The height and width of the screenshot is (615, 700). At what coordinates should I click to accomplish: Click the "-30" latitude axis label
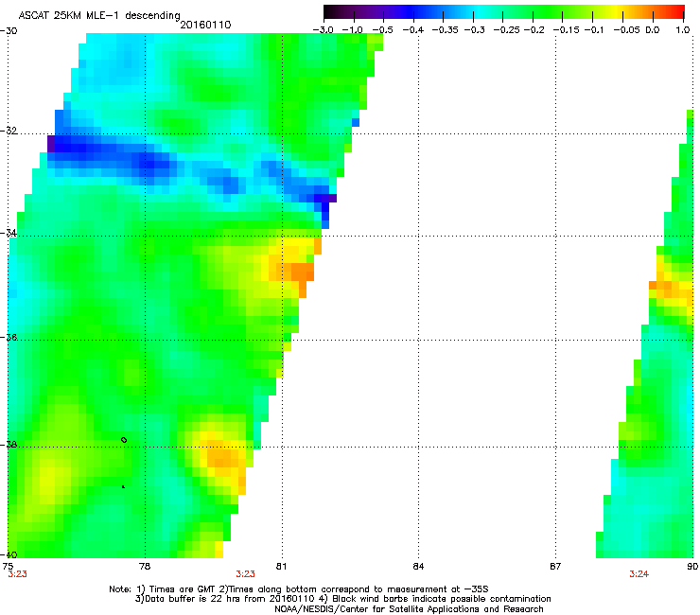9,31
